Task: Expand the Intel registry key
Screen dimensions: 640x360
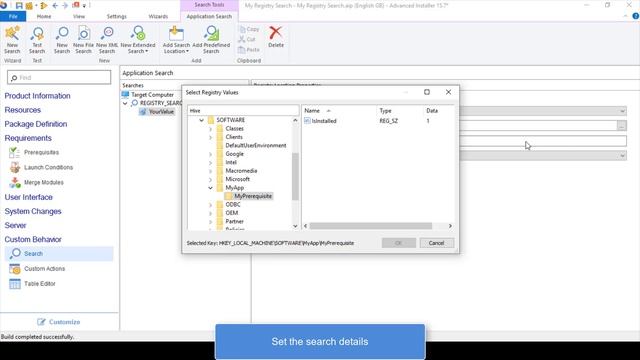Action: coord(211,162)
